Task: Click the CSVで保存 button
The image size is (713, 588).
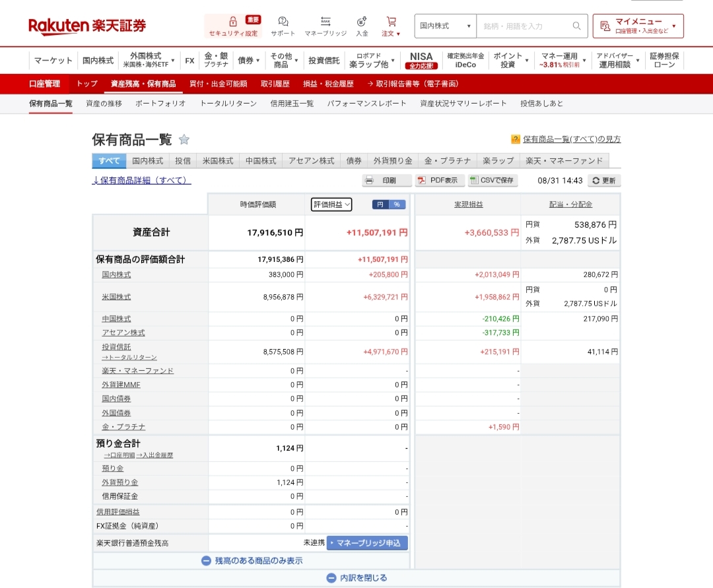Action: point(492,180)
